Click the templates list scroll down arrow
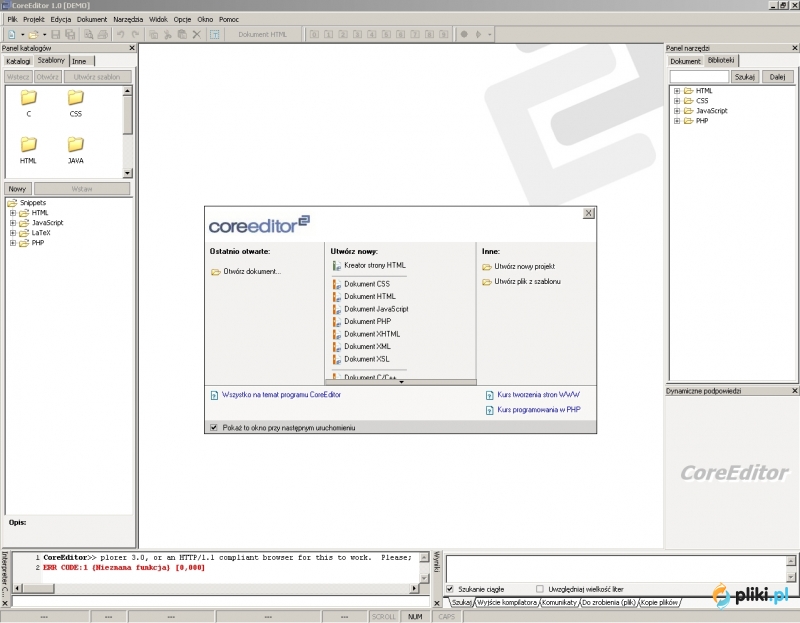 tap(128, 173)
